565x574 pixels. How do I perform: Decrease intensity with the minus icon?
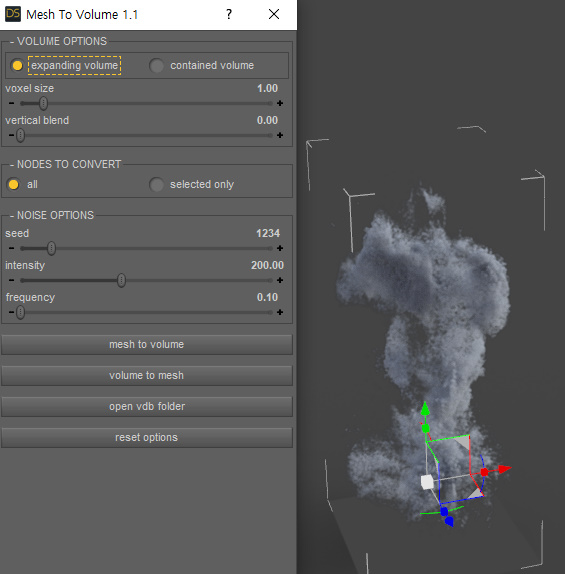click(x=12, y=280)
